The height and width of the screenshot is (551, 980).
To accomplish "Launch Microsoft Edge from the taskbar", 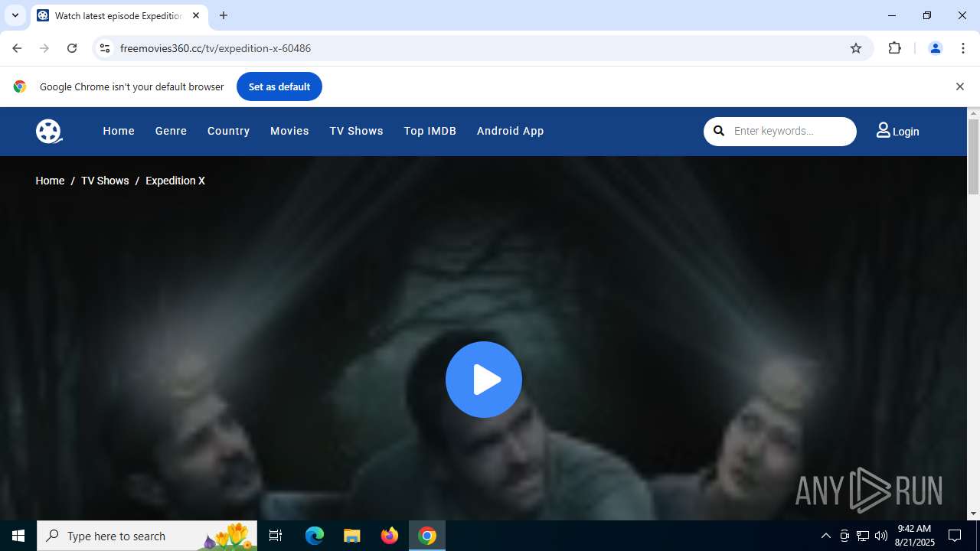I will pos(315,536).
